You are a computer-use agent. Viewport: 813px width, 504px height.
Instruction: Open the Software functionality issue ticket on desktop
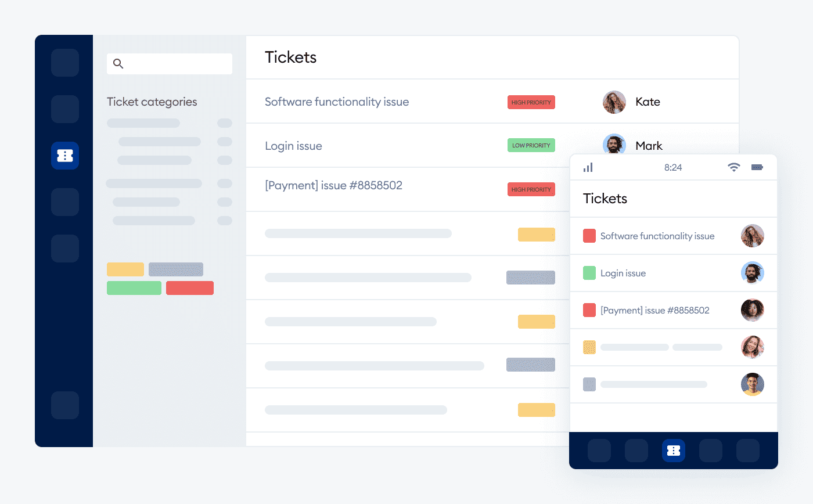pyautogui.click(x=337, y=102)
